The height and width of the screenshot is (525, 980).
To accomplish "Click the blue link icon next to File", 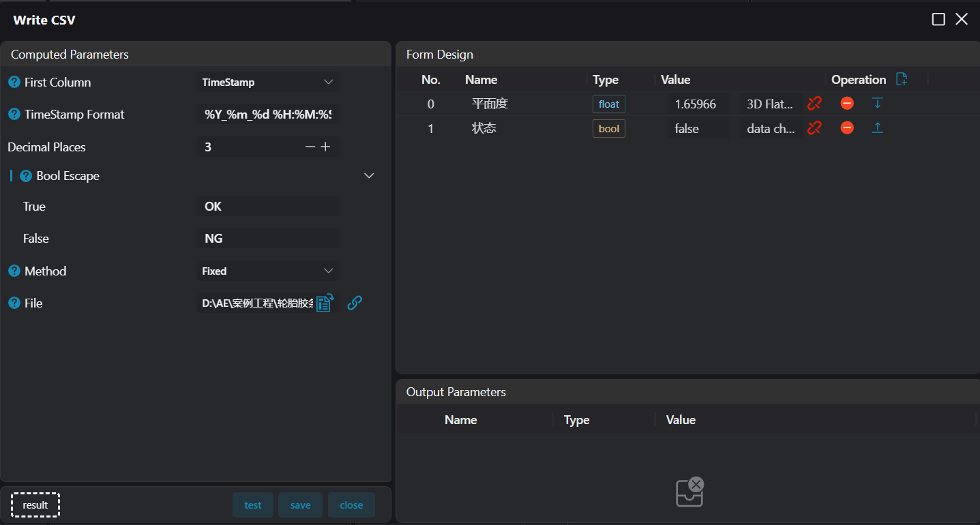I will click(x=355, y=303).
